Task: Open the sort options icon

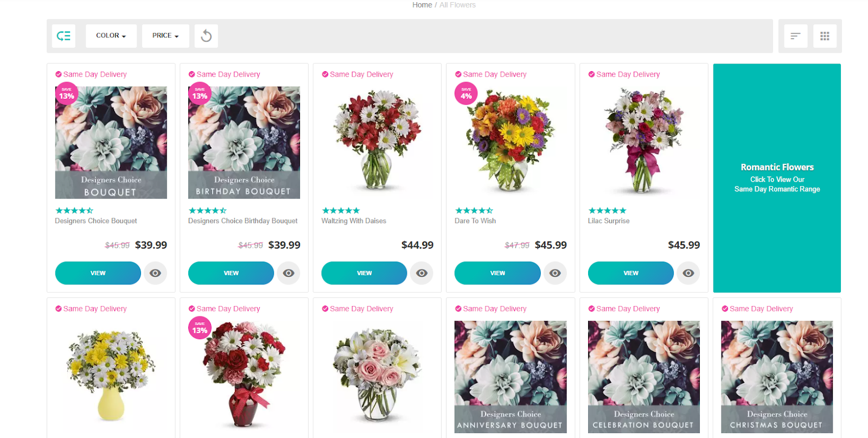Action: (x=795, y=36)
